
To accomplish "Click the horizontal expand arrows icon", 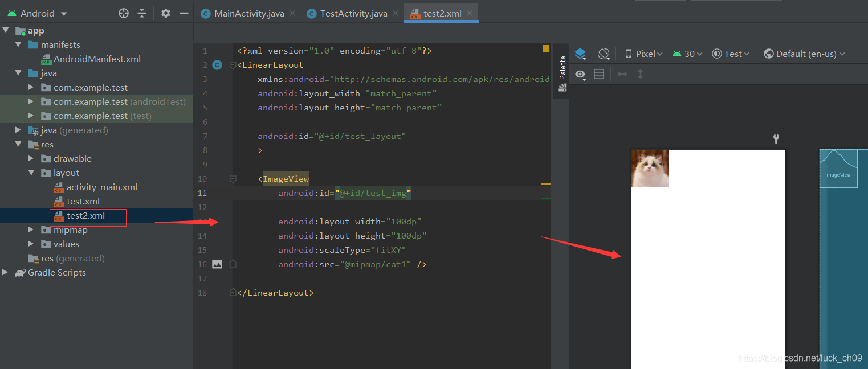I will click(x=622, y=74).
